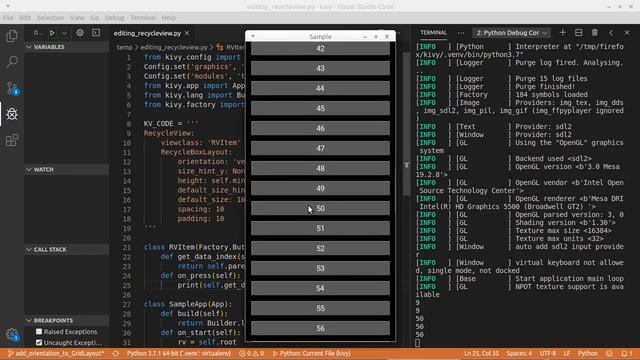The height and width of the screenshot is (360, 640).
Task: Open the Debug menu
Action: pos(114,18)
